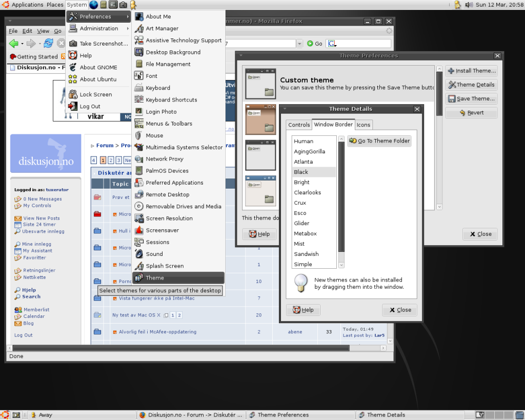This screenshot has height=420, width=525.
Task: Select Metabox in window border list
Action: 314,233
